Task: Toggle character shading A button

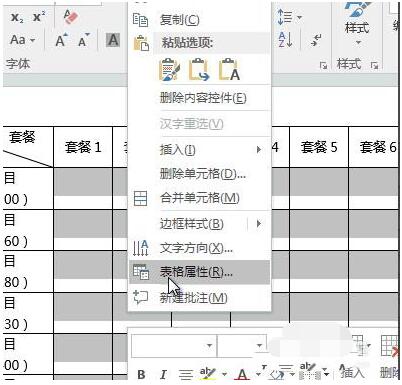Action: coord(113,40)
